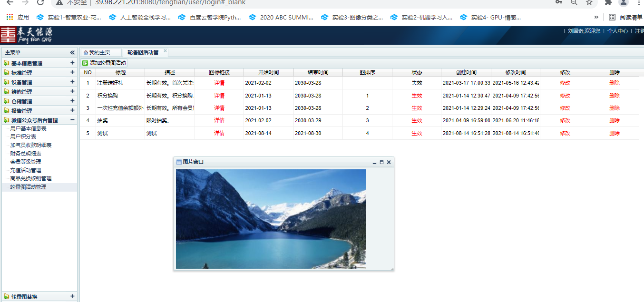Expand the 轮番图替换 panel at bottom
644x302 pixels.
coord(72,296)
